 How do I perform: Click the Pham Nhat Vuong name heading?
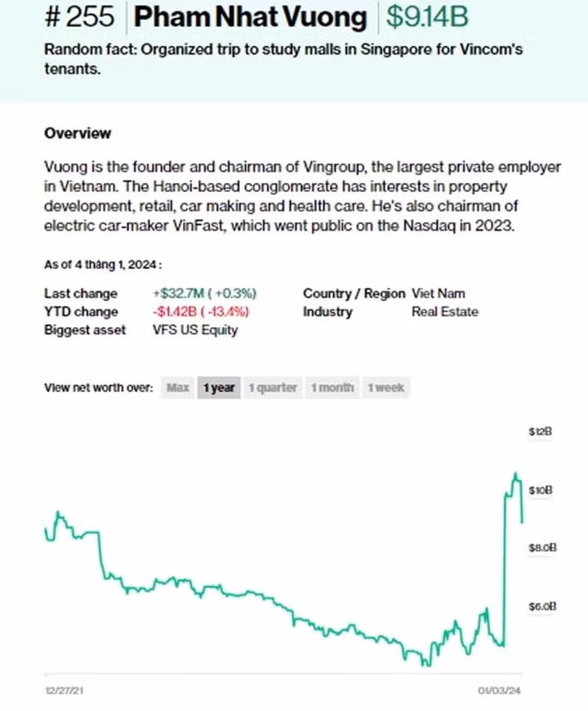pyautogui.click(x=252, y=17)
